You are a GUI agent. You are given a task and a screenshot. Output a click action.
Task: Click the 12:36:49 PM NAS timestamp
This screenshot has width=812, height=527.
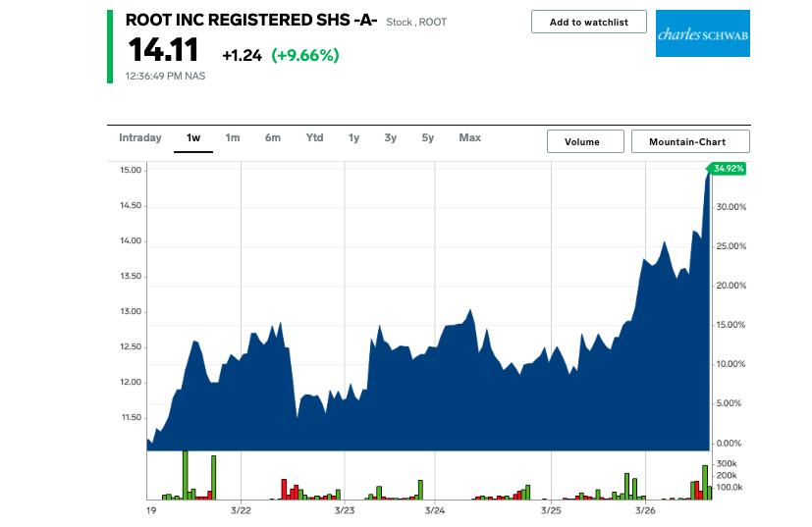tap(165, 77)
